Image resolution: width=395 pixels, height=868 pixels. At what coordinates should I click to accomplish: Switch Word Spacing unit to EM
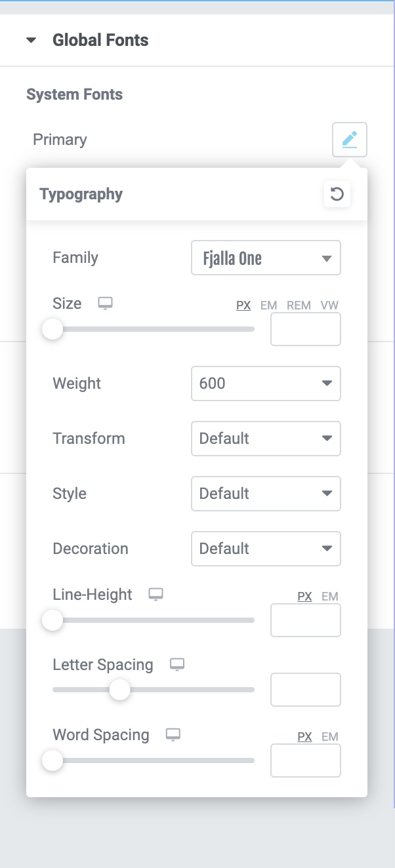point(330,737)
